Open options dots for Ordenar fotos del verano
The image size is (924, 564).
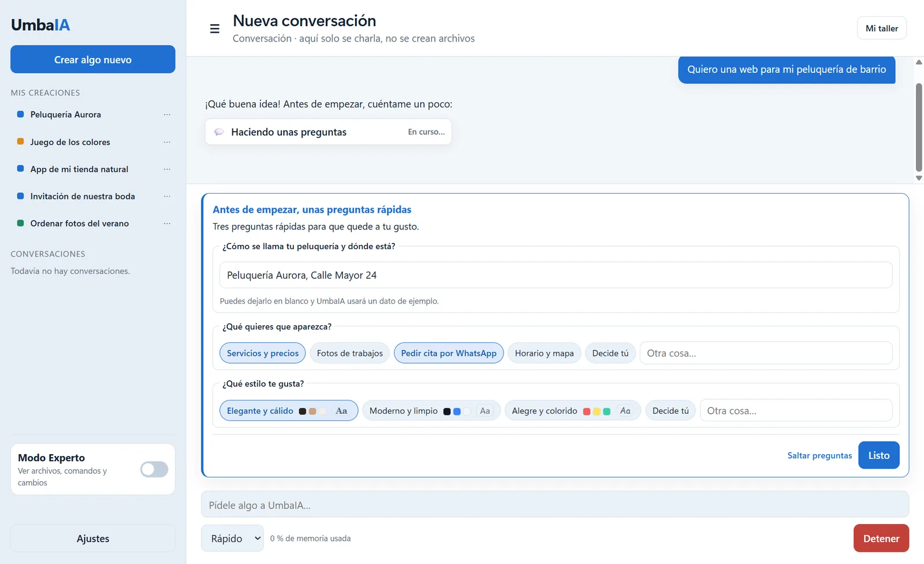167,224
